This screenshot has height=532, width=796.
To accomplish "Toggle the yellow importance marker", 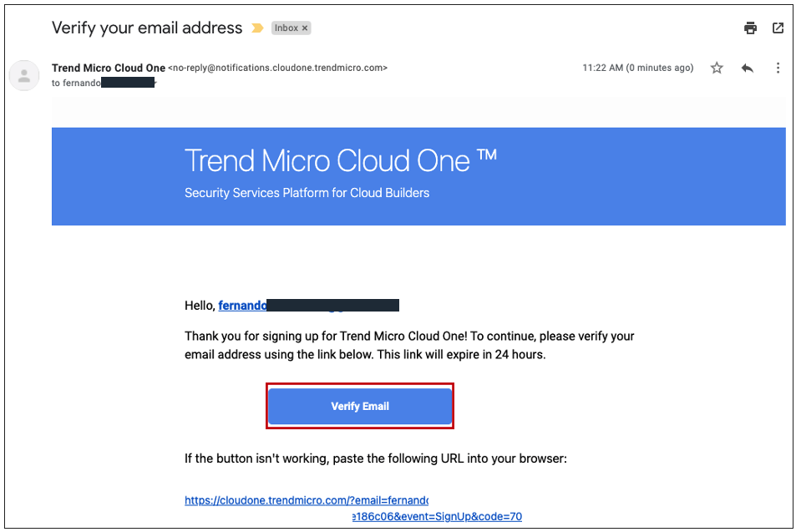I will (257, 28).
